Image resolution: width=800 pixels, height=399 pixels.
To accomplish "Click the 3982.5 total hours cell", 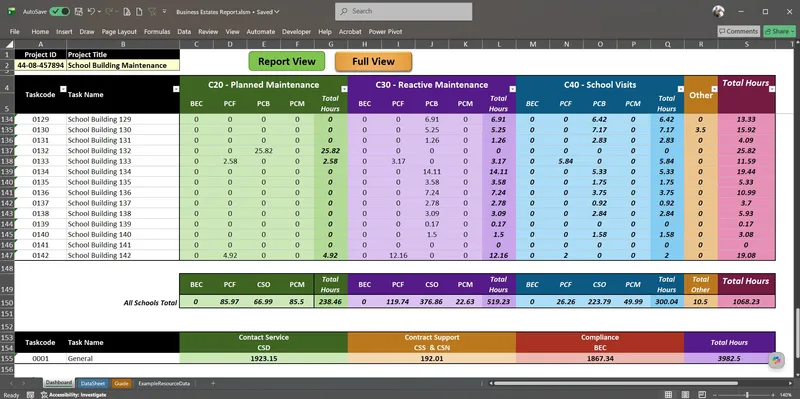I will tap(729, 358).
